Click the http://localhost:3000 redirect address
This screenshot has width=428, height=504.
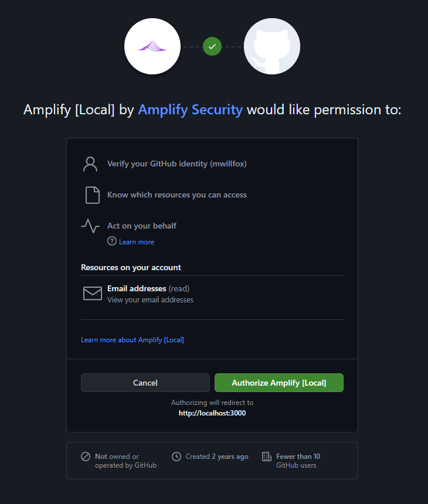click(x=212, y=413)
